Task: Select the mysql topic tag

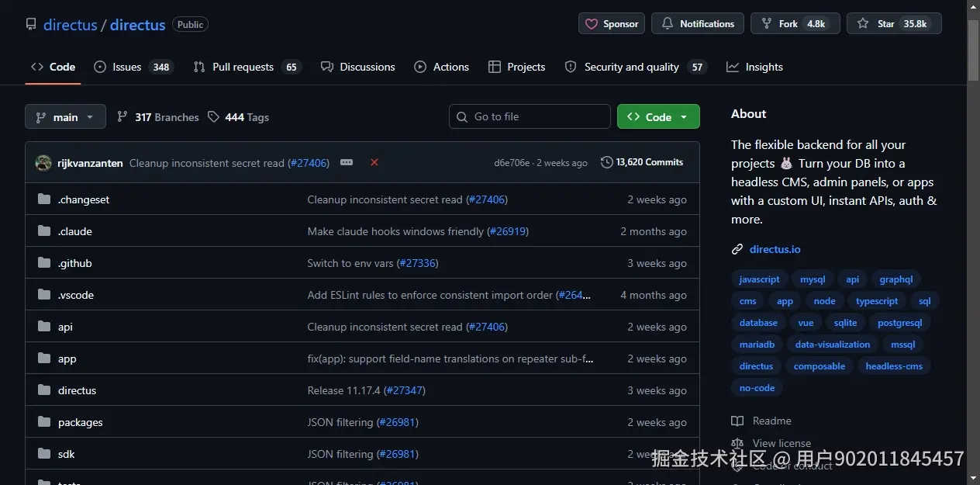Action: pos(813,279)
